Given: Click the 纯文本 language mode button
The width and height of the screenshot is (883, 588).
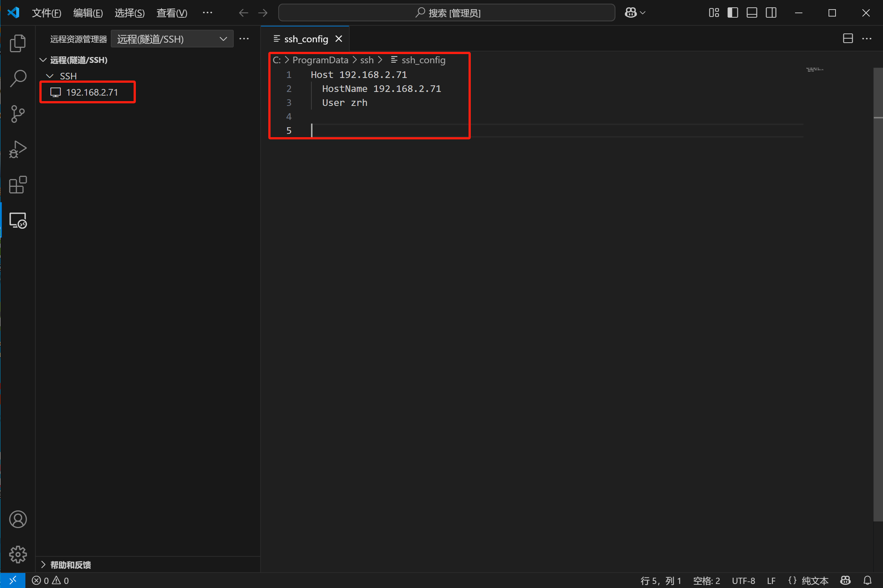Looking at the screenshot, I should pyautogui.click(x=814, y=581).
